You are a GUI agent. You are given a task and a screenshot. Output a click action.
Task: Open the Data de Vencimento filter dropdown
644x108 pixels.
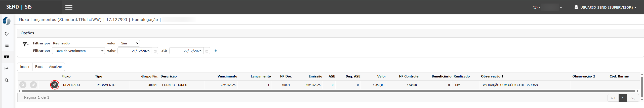tap(78, 51)
